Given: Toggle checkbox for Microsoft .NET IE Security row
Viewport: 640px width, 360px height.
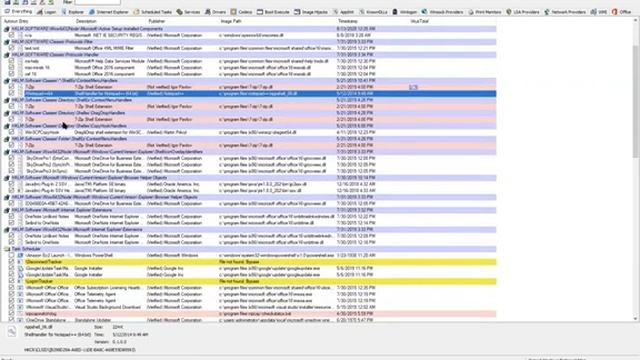Looking at the screenshot, I should click(11, 36).
